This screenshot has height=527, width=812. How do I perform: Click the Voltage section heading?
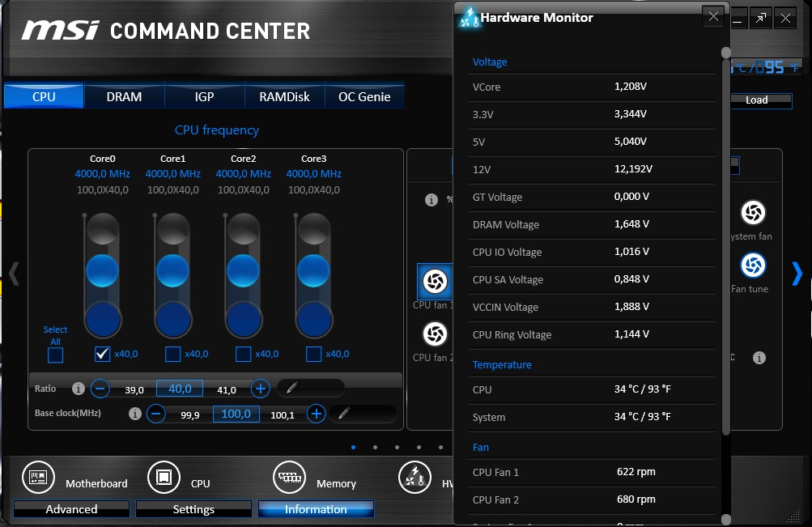(489, 62)
